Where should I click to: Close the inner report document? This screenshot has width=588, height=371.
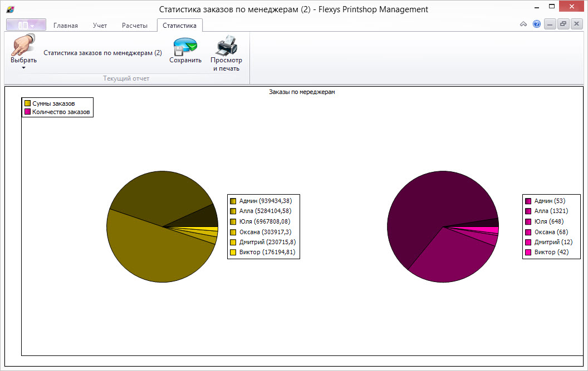point(576,24)
